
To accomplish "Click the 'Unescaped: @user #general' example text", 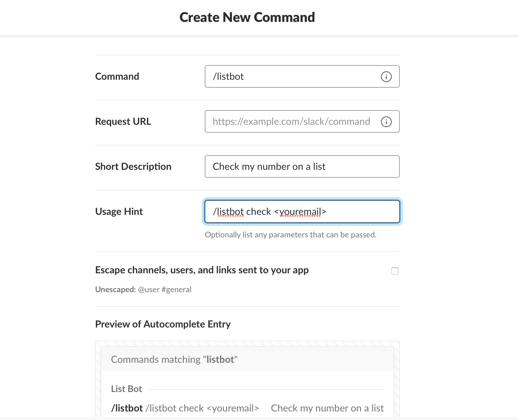I will point(143,289).
